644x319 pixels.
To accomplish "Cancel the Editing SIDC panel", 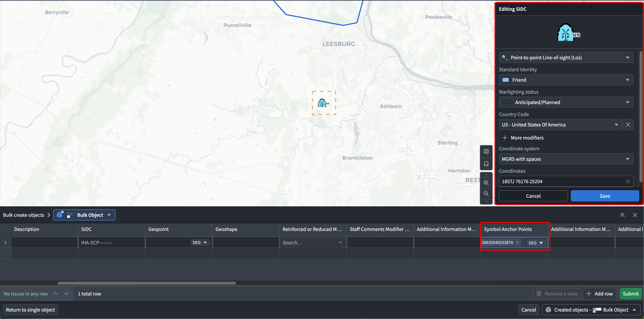I will 533,196.
